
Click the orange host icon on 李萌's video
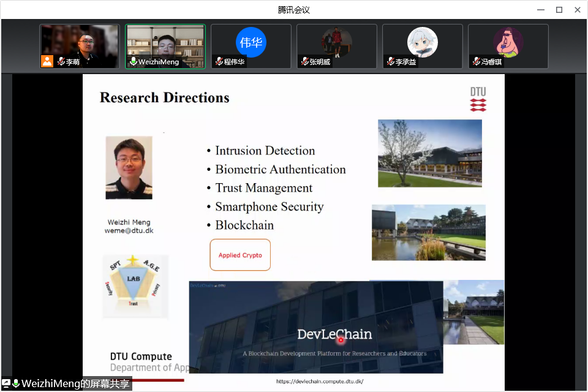(47, 61)
